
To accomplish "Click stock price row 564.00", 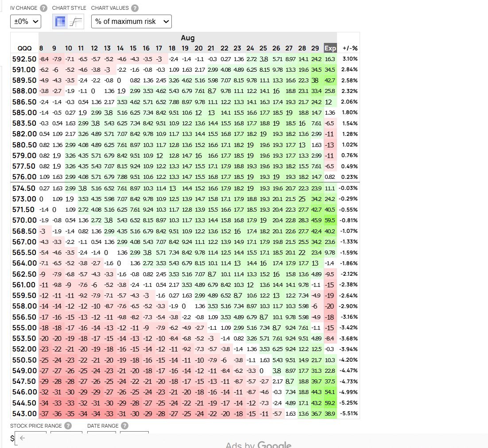I will (25, 263).
